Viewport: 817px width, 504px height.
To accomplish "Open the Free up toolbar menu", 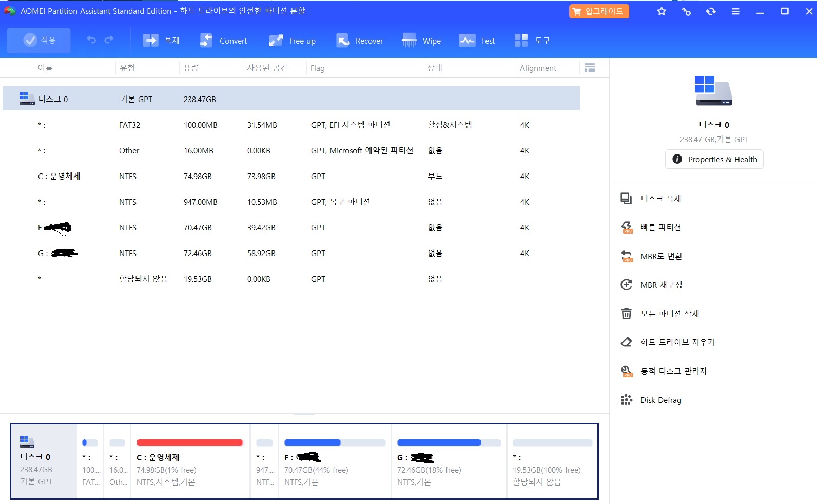I will click(x=292, y=41).
